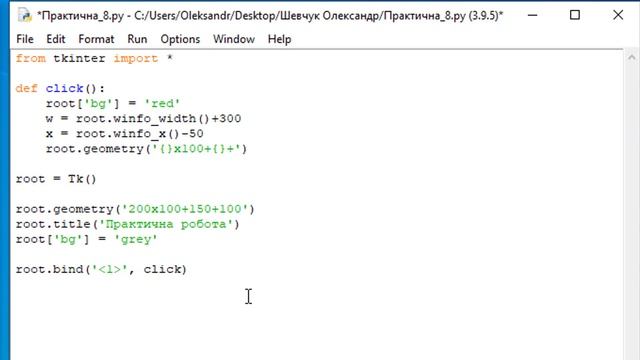Click the line root['bg'] = 'grey'
The image size is (640, 360).
(x=87, y=240)
